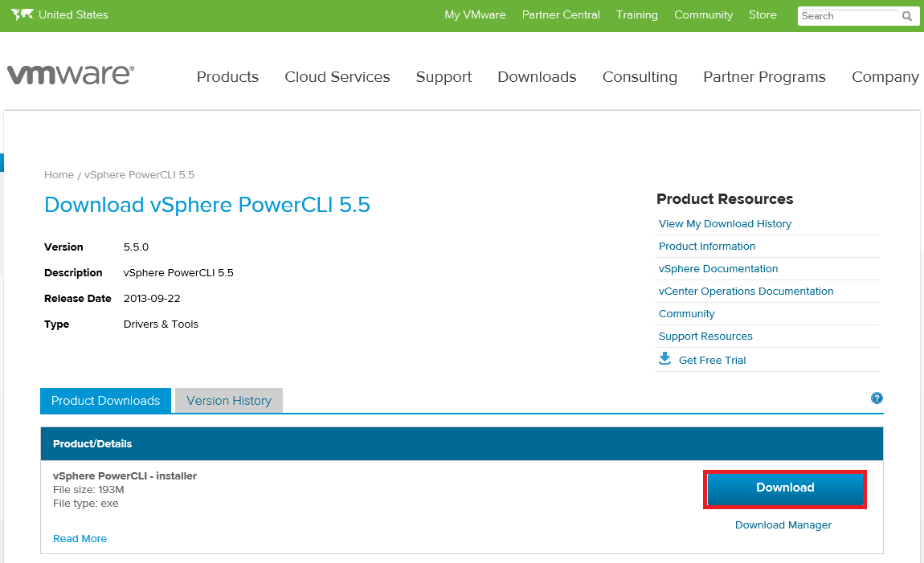Open the Downloads menu
924x563 pixels.
click(537, 77)
